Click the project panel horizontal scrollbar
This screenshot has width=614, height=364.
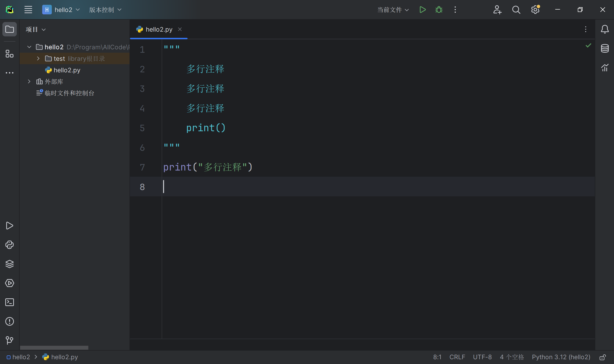point(54,347)
